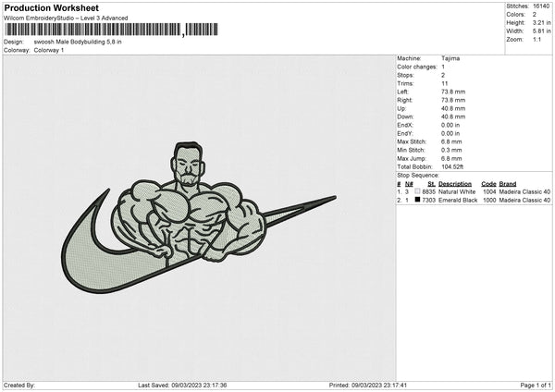Screen dimensions: 555x392
Task: Click the Brand column header
Action: (508, 184)
